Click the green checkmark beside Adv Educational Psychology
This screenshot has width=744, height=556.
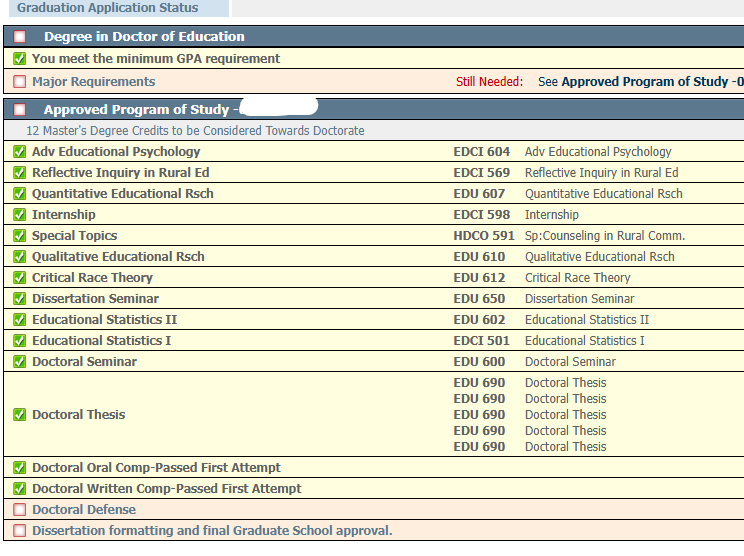pyautogui.click(x=19, y=152)
